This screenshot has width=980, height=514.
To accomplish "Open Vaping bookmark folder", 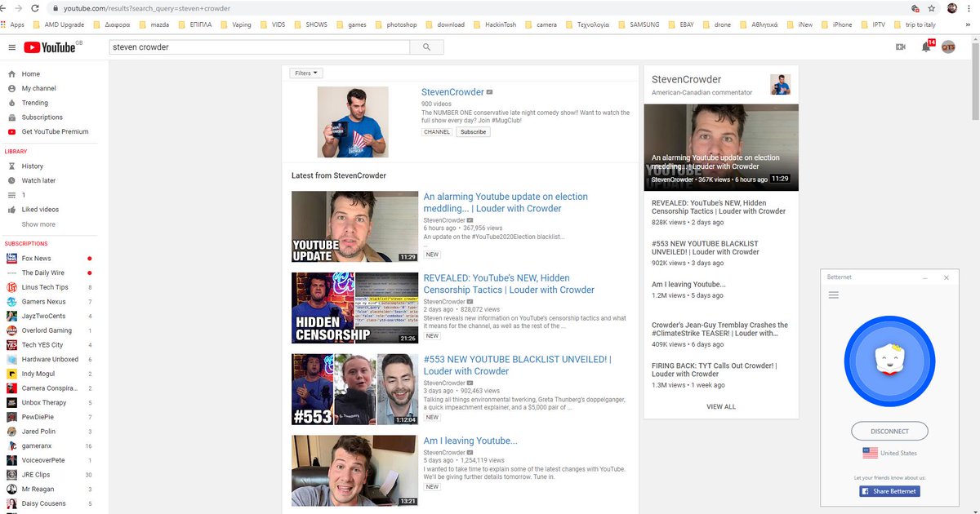I will pos(236,24).
